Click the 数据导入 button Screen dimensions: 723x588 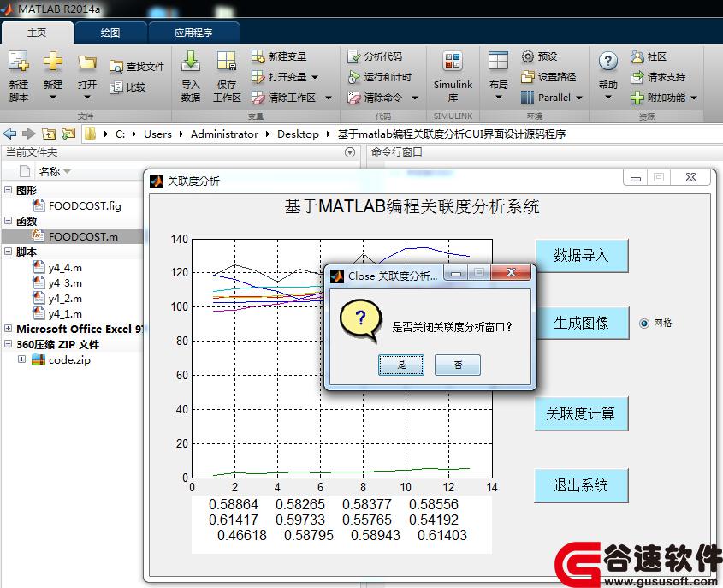582,256
